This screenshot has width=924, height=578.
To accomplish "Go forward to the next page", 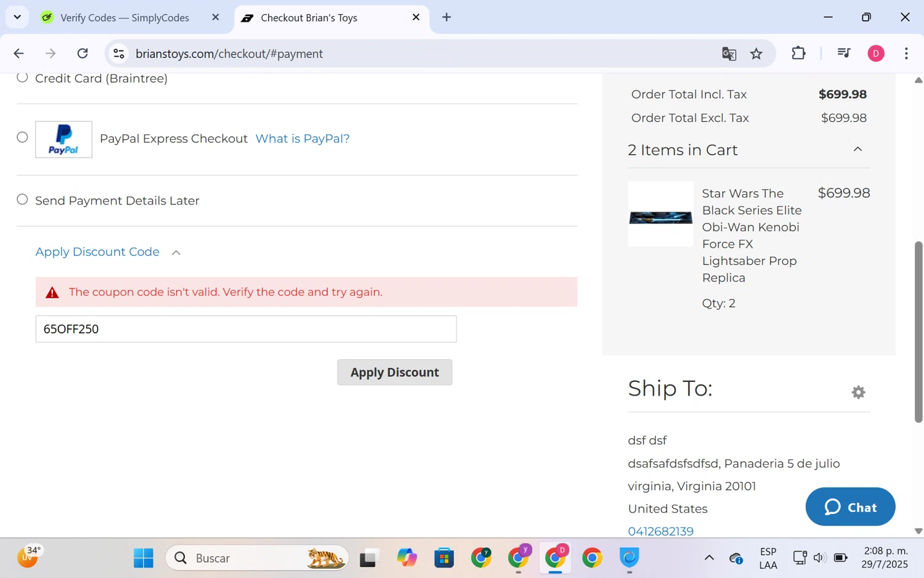I will [51, 54].
